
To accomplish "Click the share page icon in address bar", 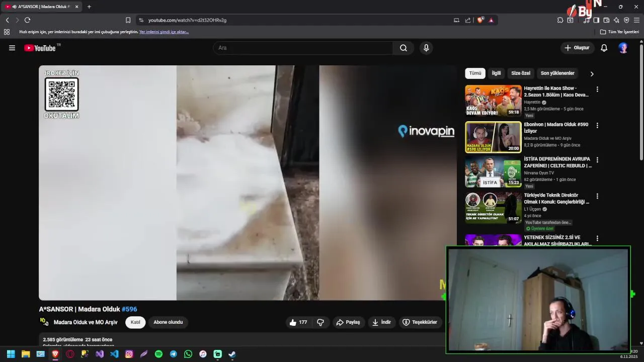I will (468, 20).
